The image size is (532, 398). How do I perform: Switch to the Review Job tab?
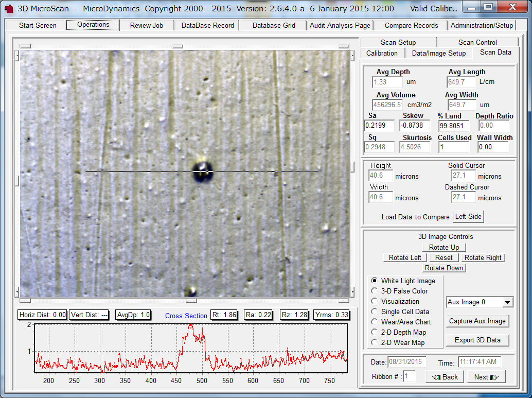point(147,25)
